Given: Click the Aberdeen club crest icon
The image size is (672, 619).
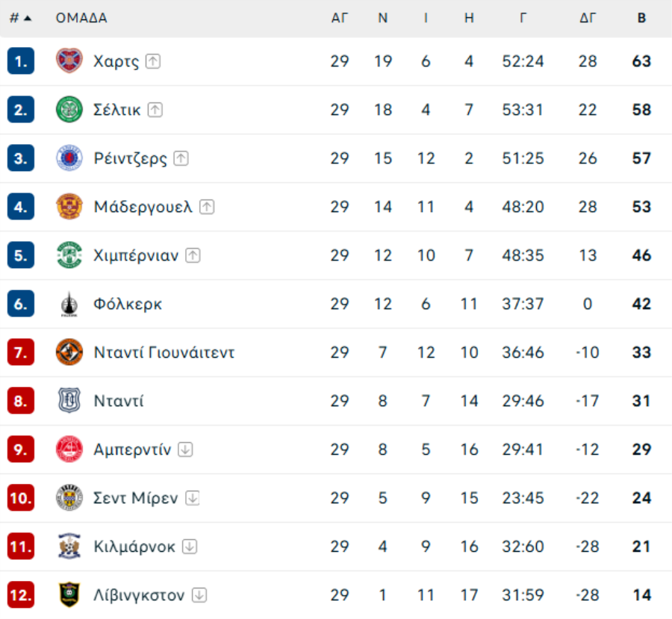Looking at the screenshot, I should pos(69,450).
